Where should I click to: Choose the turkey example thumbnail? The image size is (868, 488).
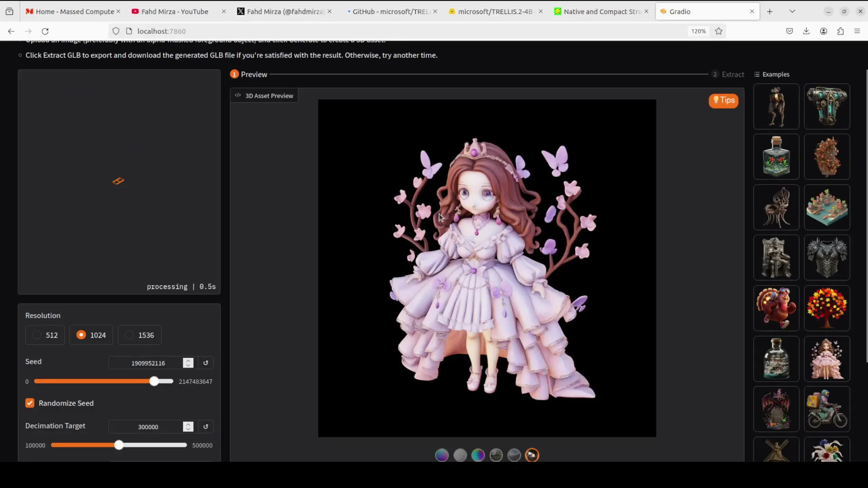(776, 308)
